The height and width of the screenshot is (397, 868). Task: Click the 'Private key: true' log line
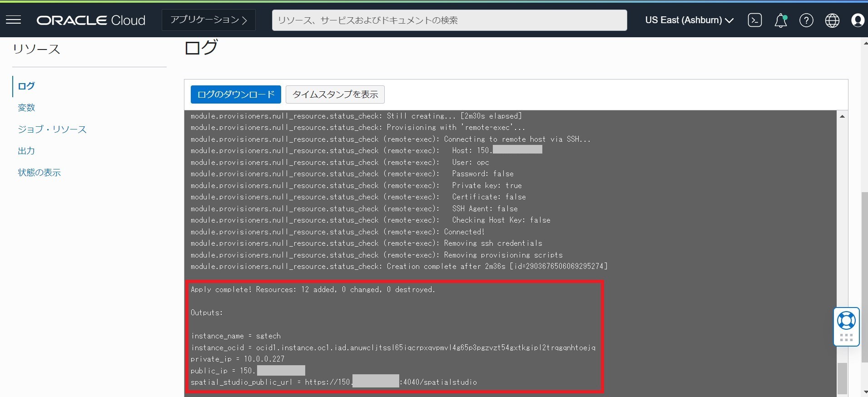(356, 185)
